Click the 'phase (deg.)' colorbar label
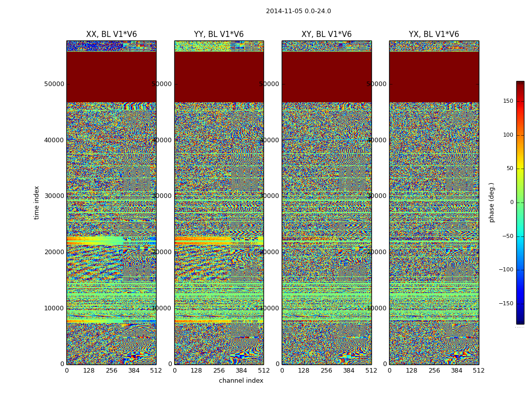Viewport: 532px width, 405px height. [492, 202]
